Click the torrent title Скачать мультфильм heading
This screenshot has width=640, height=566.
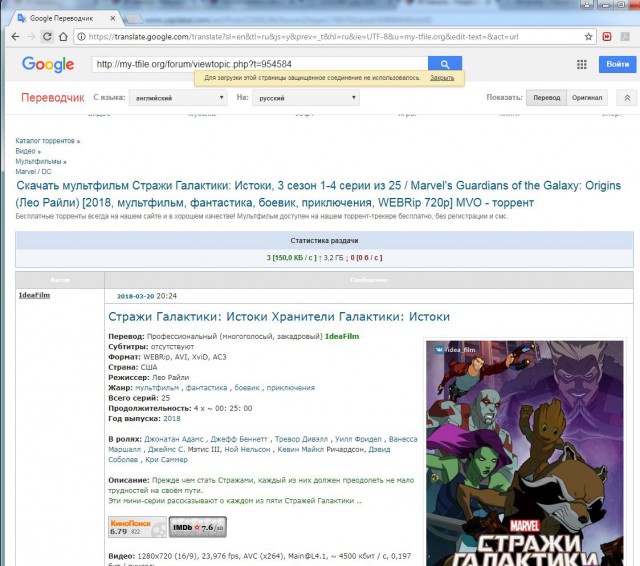(x=318, y=194)
